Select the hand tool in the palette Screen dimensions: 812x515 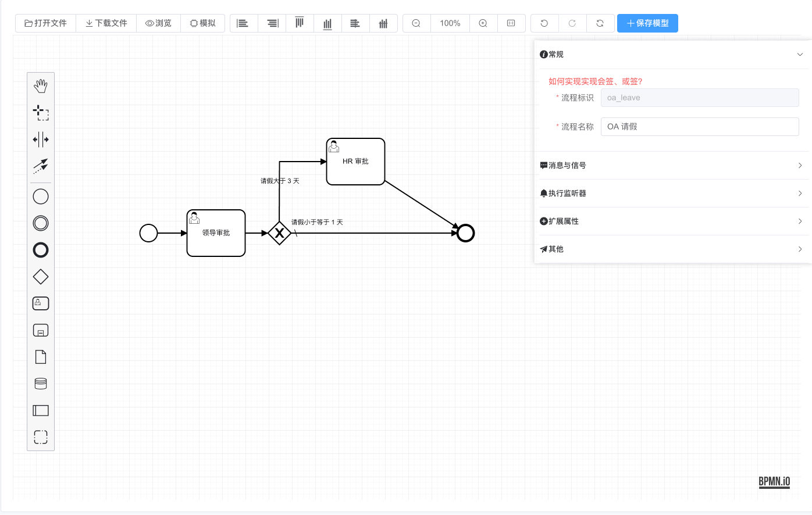pos(41,85)
